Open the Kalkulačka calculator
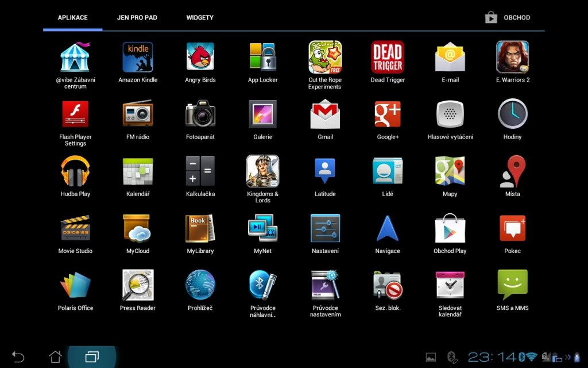 click(x=200, y=171)
